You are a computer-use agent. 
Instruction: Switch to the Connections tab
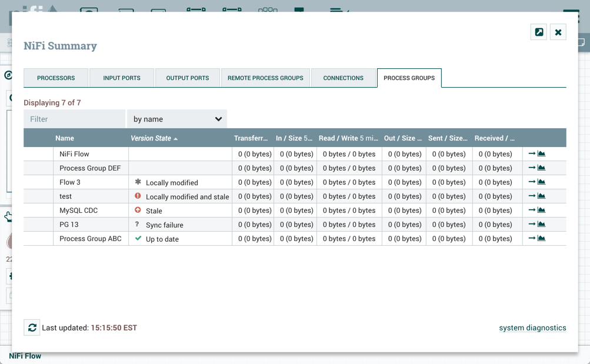point(343,78)
